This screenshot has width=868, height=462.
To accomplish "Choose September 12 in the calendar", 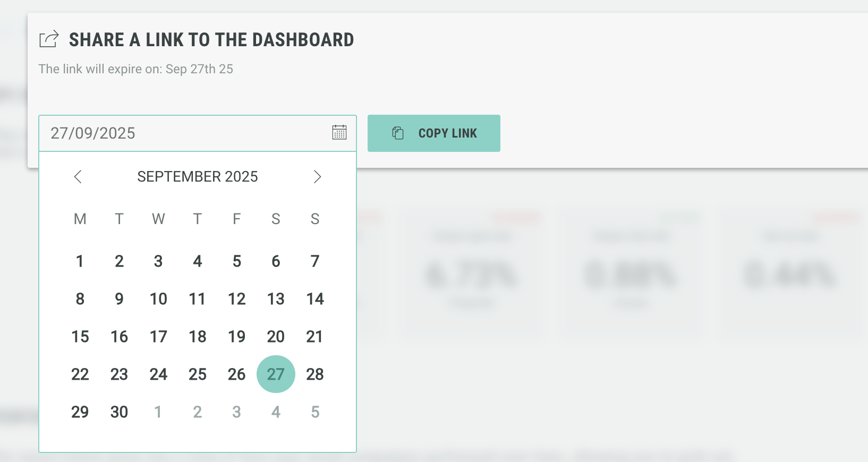I will 236,299.
